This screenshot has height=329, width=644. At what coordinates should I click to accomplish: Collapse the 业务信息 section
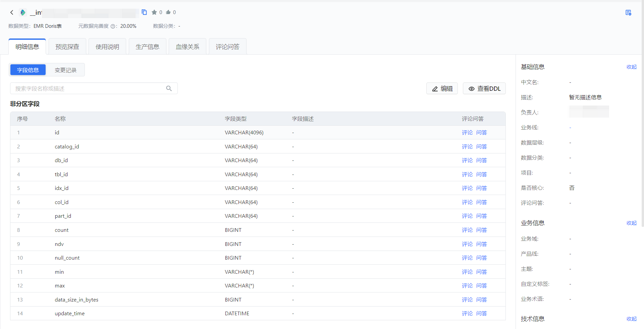click(632, 223)
